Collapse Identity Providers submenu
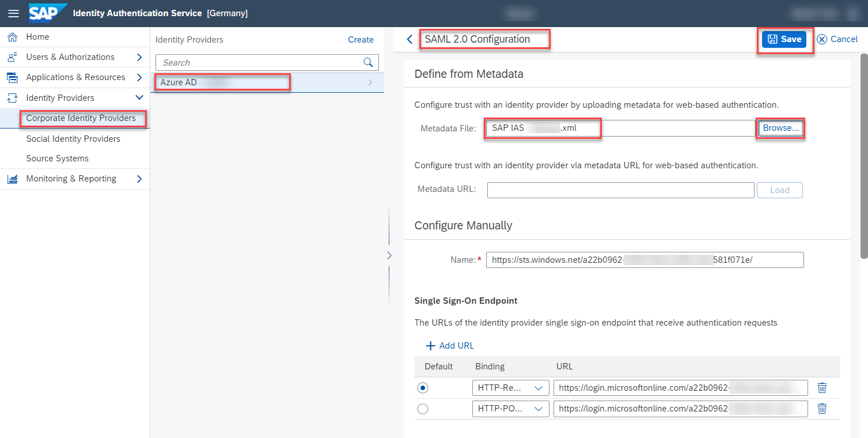 [139, 98]
